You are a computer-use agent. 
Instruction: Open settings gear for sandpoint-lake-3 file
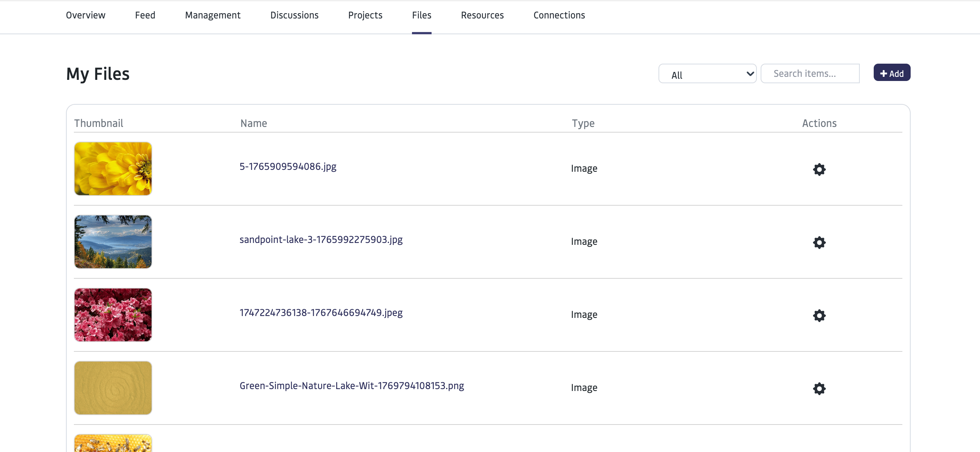[x=819, y=242]
